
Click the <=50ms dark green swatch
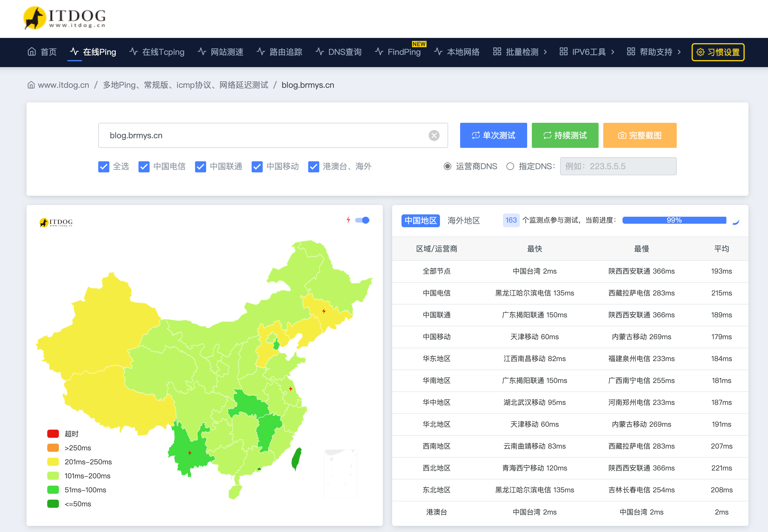click(53, 504)
